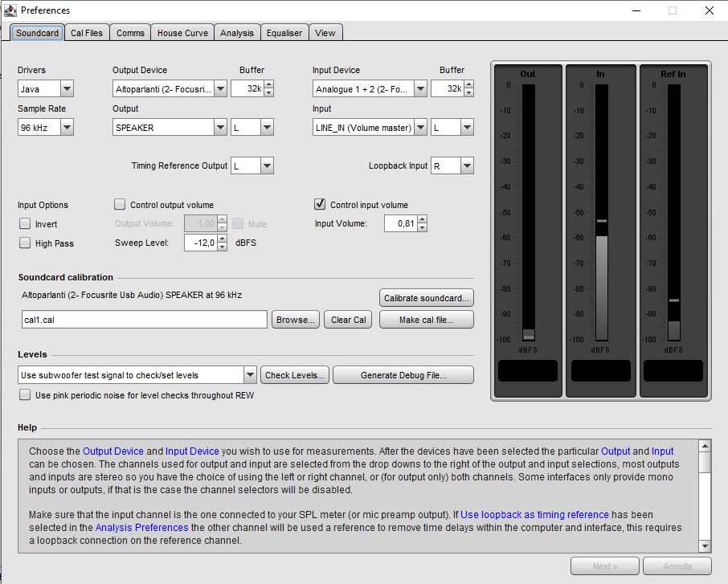Screen dimensions: 728x584
Task: Decrease the Input Volume value
Action: (x=422, y=228)
